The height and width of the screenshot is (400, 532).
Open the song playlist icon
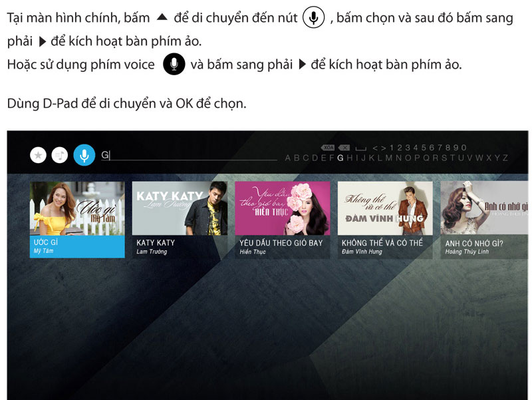click(60, 156)
